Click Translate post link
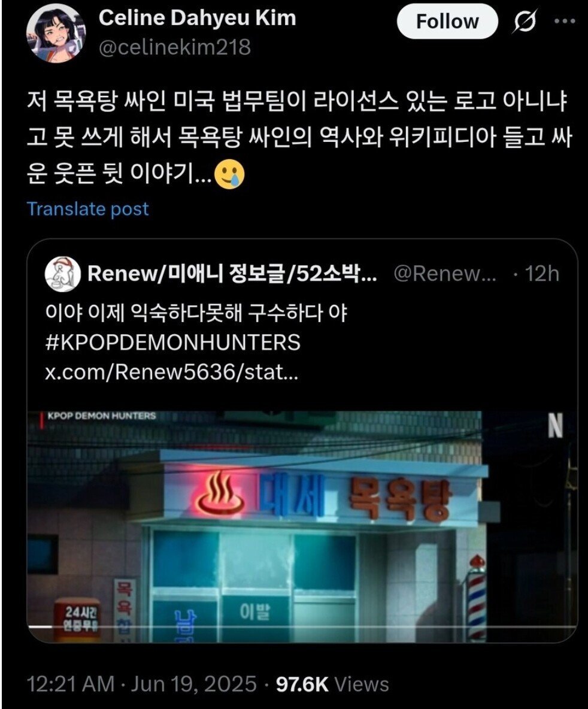Screen dimensions: 588x709 88,209
